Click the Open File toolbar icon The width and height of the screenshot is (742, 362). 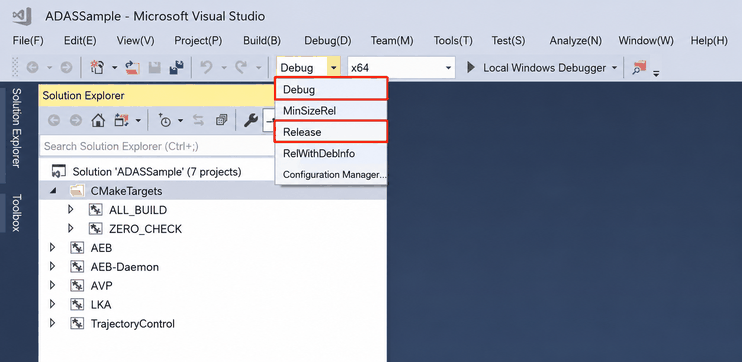click(x=132, y=68)
